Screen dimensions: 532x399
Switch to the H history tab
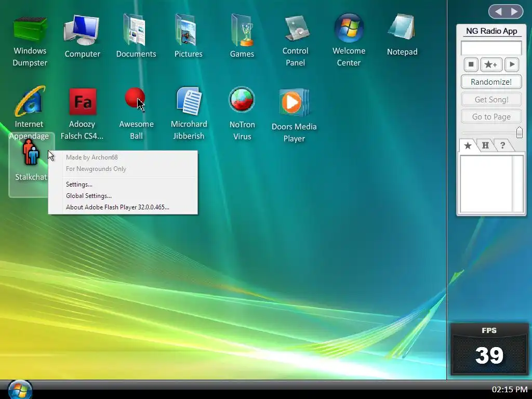[486, 145]
